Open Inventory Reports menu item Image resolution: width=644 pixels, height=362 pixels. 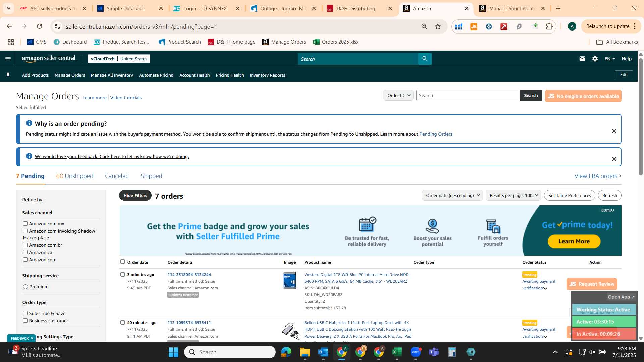[x=267, y=75]
